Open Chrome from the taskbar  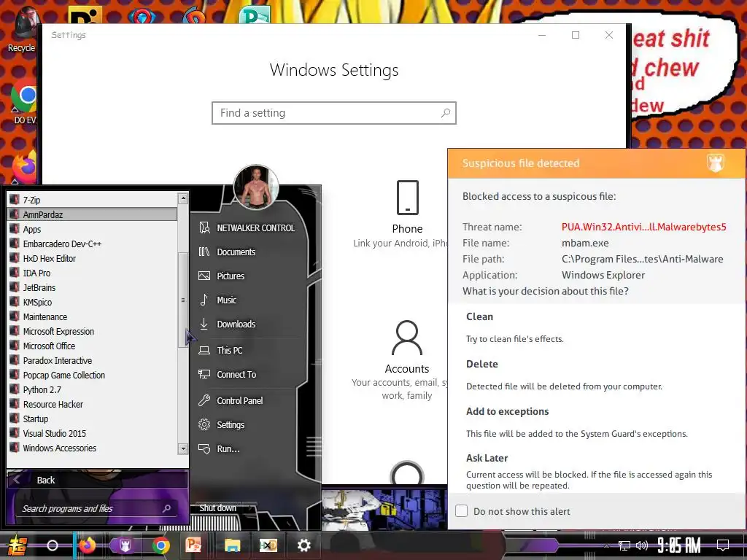(161, 545)
